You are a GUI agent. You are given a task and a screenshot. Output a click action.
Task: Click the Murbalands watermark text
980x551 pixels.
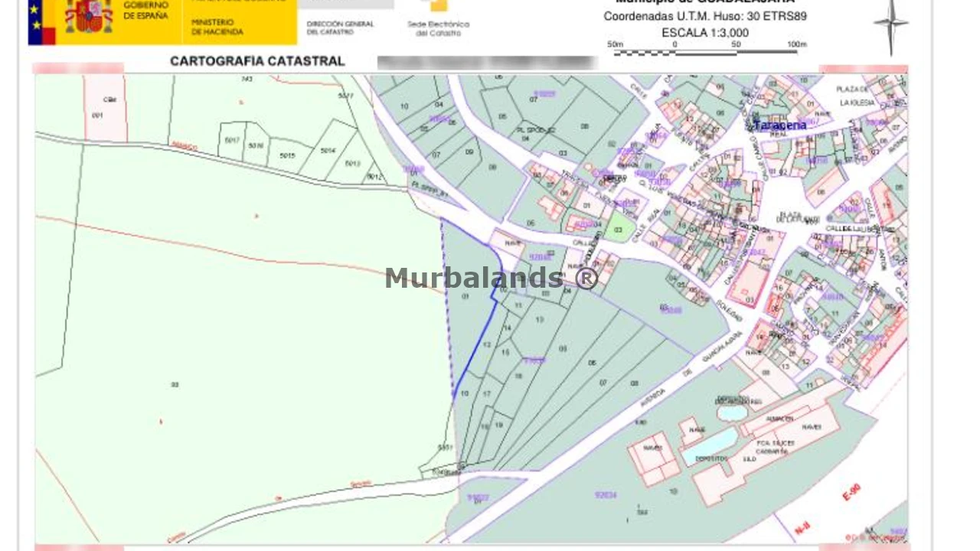(x=491, y=278)
